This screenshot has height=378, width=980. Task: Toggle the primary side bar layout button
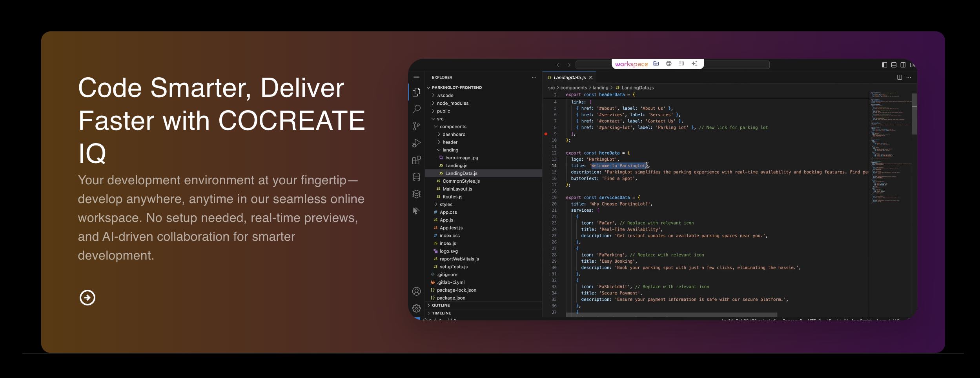pos(884,65)
